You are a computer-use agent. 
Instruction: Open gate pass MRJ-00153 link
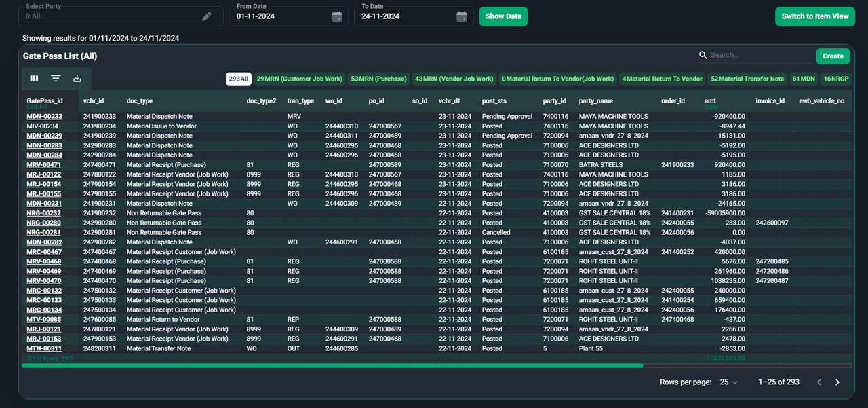pyautogui.click(x=44, y=339)
